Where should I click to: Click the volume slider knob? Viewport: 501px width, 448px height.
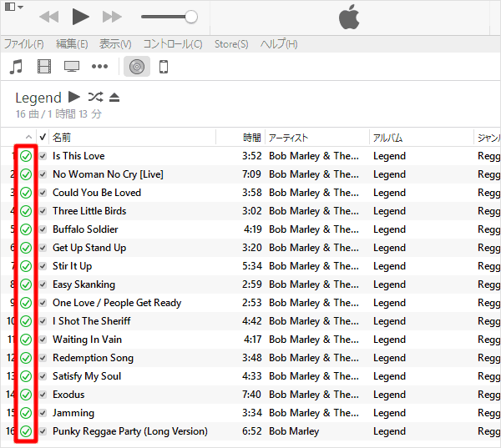191,17
